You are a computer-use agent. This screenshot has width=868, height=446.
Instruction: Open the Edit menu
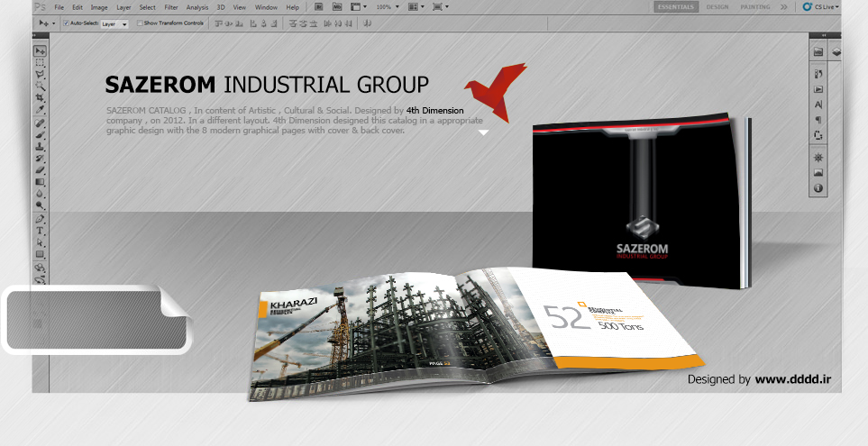[78, 8]
